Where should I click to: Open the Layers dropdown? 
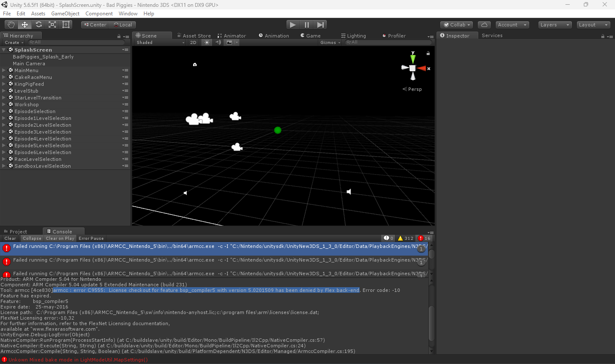(555, 25)
